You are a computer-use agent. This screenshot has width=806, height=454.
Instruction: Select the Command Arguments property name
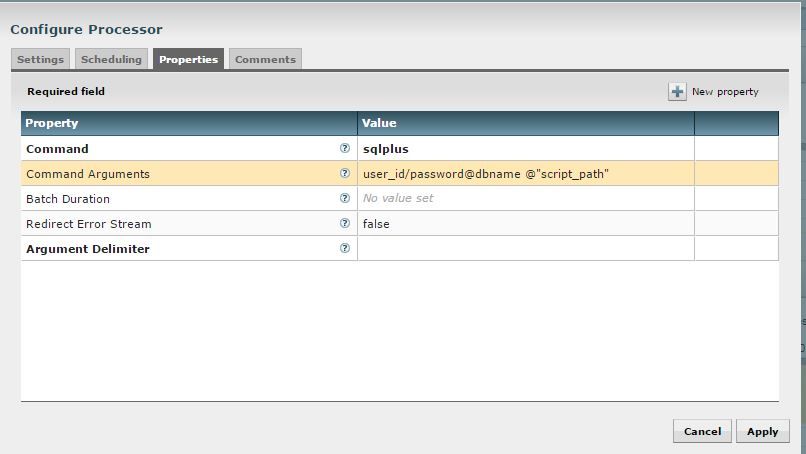[88, 174]
